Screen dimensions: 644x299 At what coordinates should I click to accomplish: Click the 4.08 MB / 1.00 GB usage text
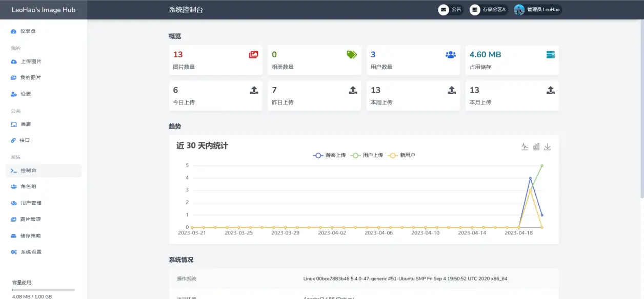[x=32, y=296]
